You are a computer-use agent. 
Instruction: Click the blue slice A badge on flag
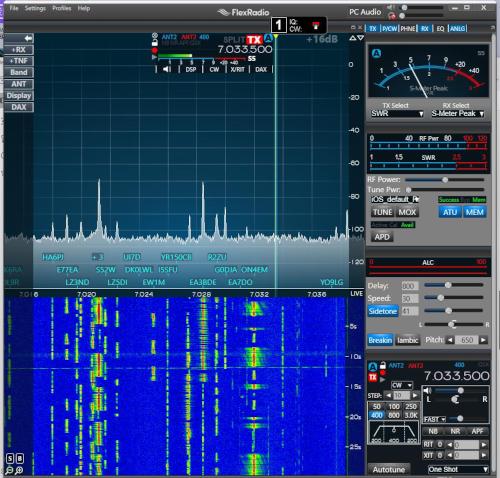268,38
